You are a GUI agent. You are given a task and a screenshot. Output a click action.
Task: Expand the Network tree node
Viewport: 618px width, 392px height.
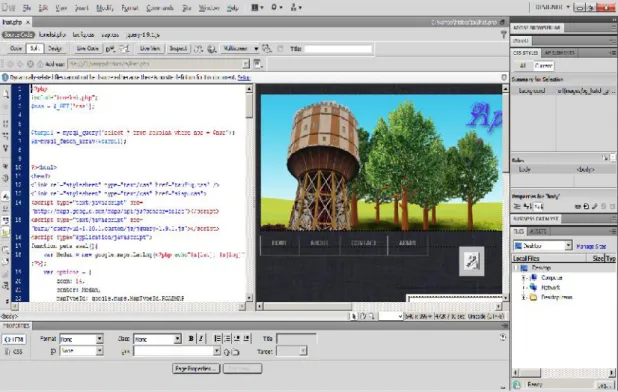524,288
